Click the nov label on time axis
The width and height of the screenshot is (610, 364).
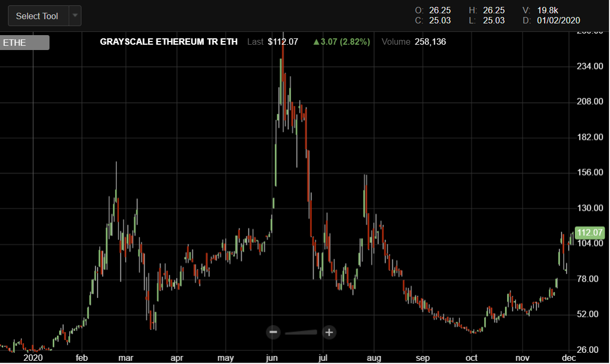pos(523,358)
